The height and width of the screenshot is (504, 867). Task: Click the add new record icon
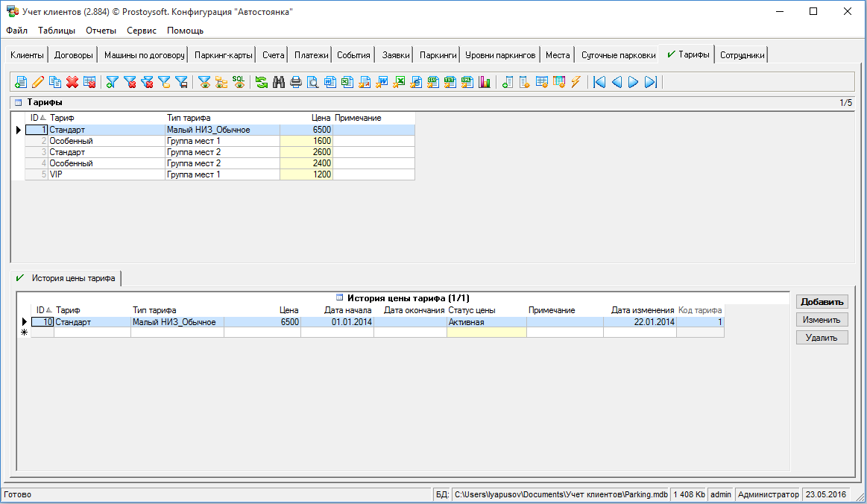pos(20,82)
